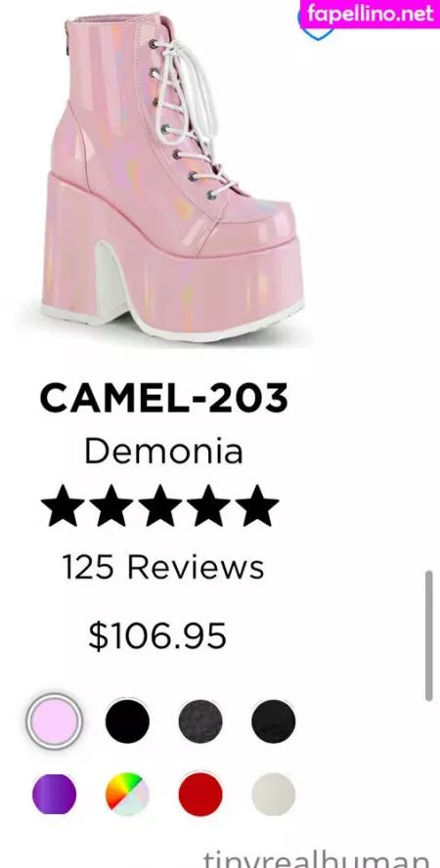Tap the second rating star
Viewport: 440px width, 868px height.
click(111, 505)
